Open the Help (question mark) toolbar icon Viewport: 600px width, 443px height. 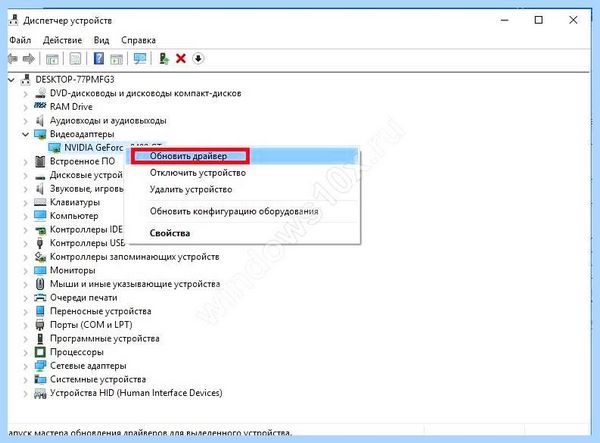pos(99,59)
